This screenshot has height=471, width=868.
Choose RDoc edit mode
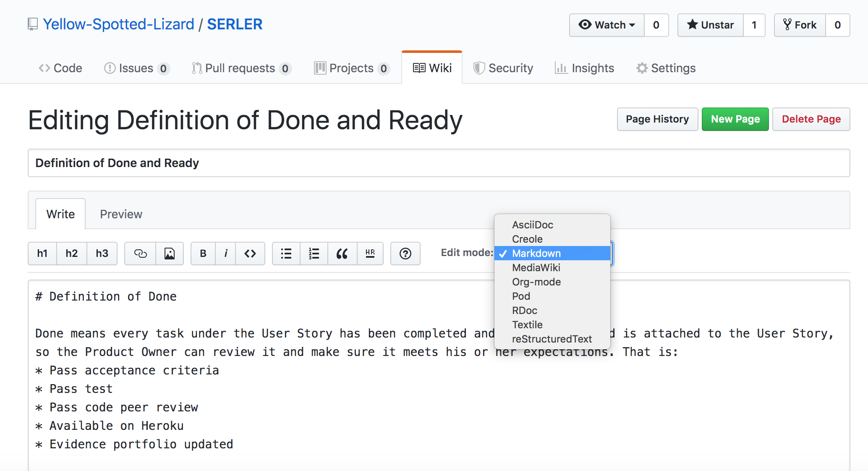[552, 311]
